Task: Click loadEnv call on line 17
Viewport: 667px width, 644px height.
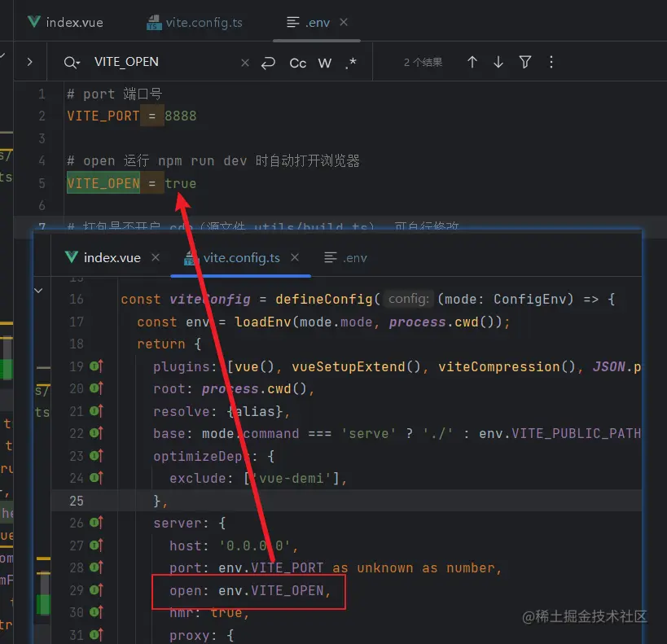Action: tap(263, 322)
